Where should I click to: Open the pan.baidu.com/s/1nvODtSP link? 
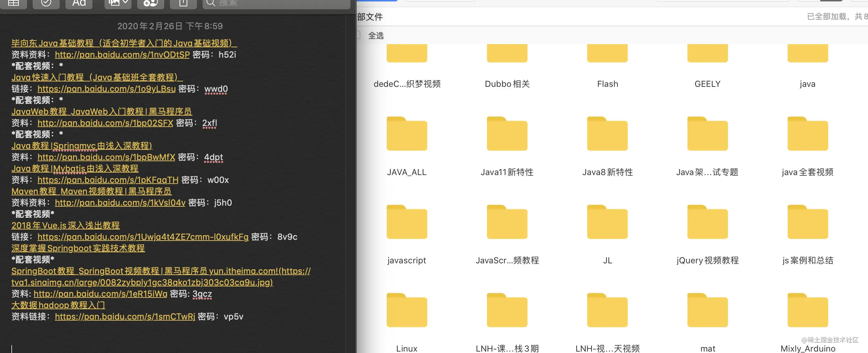point(122,54)
